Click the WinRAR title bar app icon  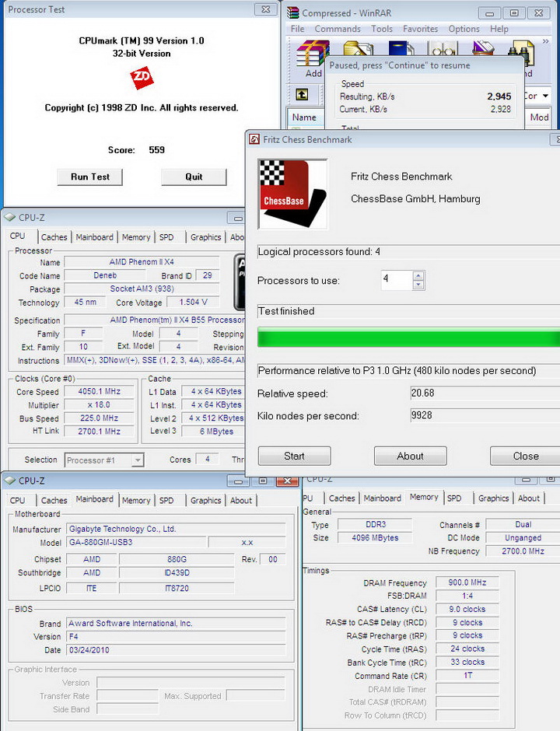pyautogui.click(x=292, y=12)
